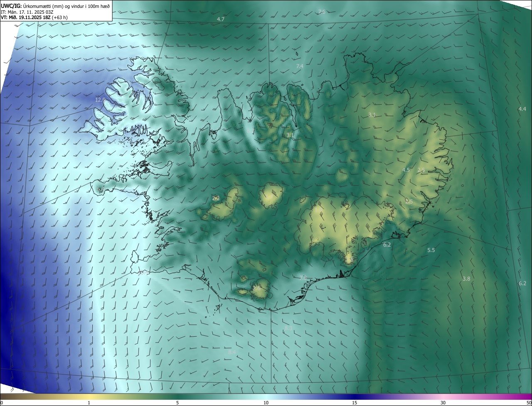This screenshot has width=532, height=406.
Task: Click the 3.8 value label southeast of Iceland
Action: point(466,279)
